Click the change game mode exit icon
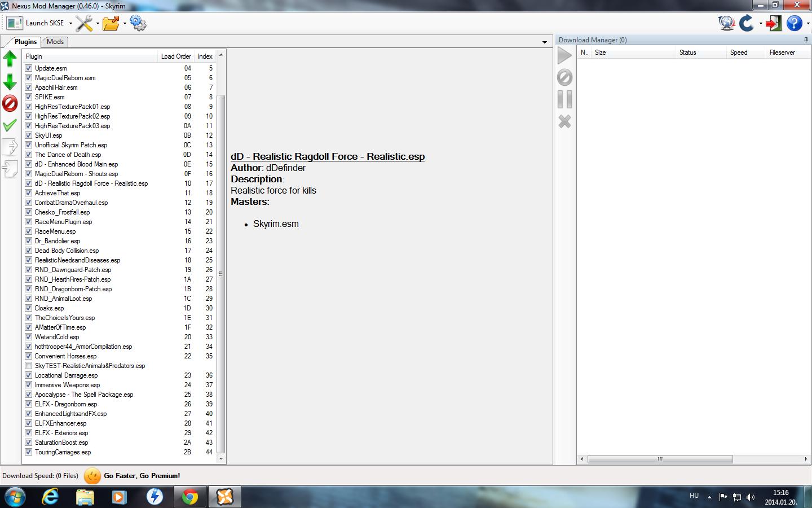Screen dimensions: 812x508 point(774,23)
